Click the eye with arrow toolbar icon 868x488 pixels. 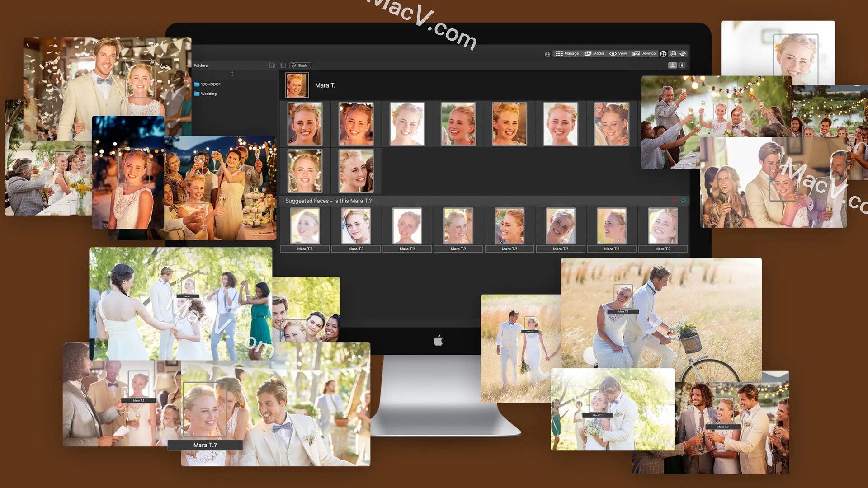[x=683, y=53]
